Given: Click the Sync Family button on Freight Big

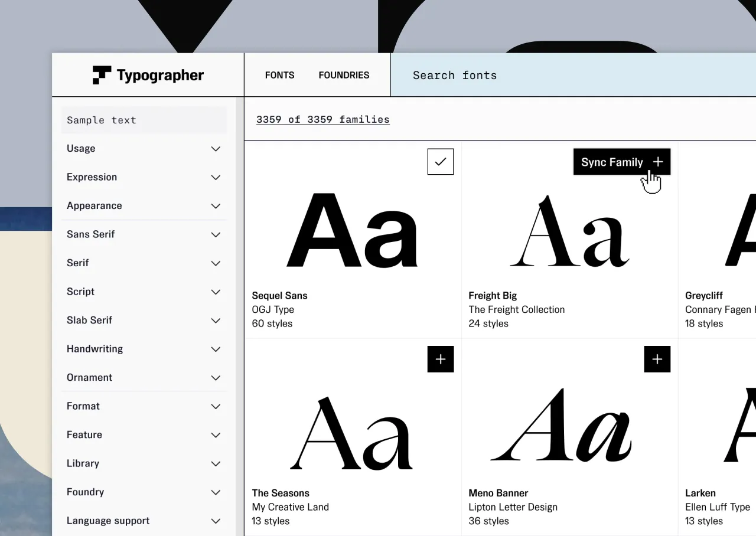Looking at the screenshot, I should pos(621,162).
